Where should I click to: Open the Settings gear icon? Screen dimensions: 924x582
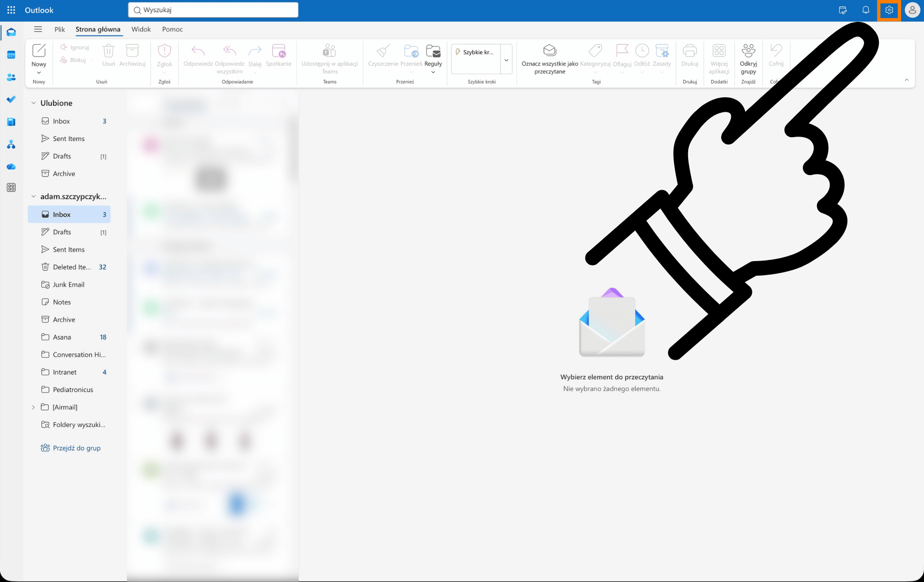(889, 10)
